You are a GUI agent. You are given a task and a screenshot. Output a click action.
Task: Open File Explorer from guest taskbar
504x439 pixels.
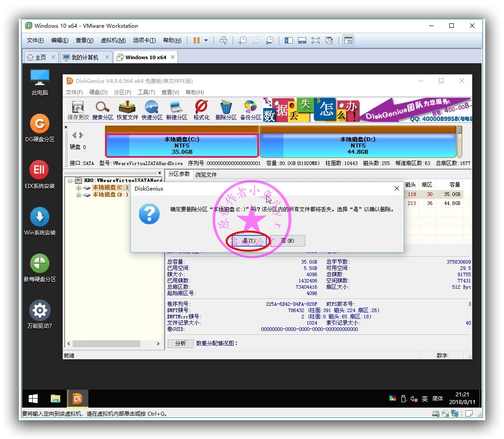pos(55,399)
